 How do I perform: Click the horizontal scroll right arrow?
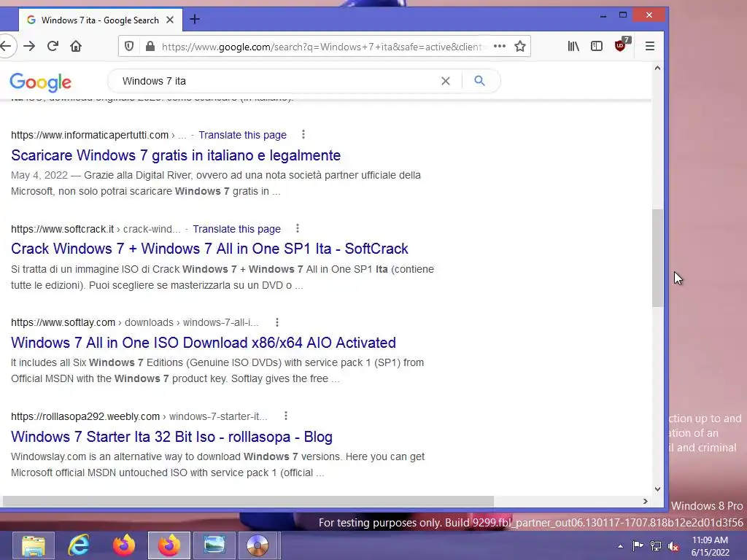click(x=646, y=501)
